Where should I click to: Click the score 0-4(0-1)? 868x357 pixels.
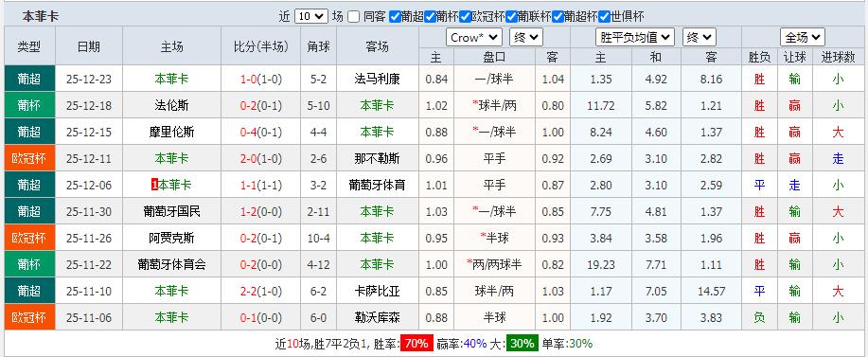pos(260,133)
